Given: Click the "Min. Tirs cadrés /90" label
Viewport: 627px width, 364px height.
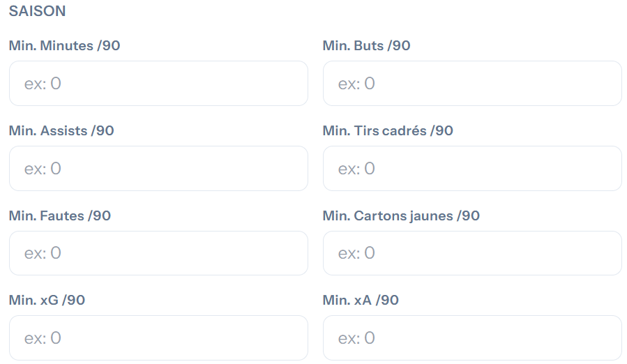Looking at the screenshot, I should (388, 131).
